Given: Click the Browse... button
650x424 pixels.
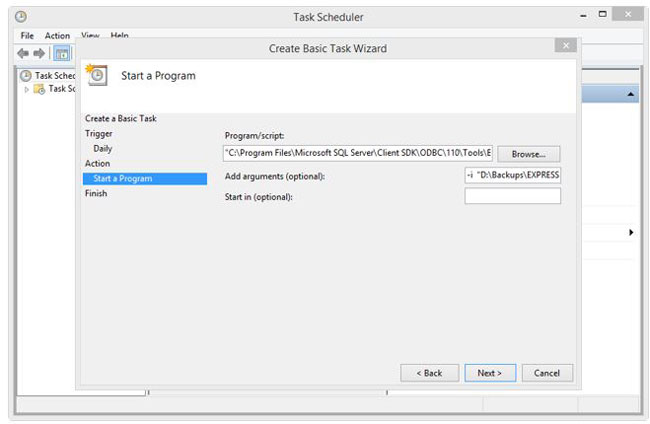Looking at the screenshot, I should [x=528, y=154].
